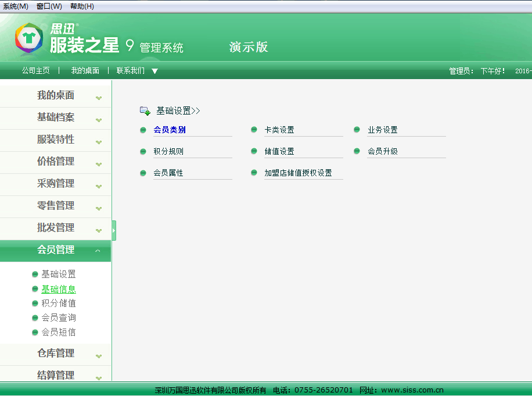Open the 系统(M) menu
Image resolution: width=532 pixels, height=396 pixels.
pyautogui.click(x=16, y=6)
